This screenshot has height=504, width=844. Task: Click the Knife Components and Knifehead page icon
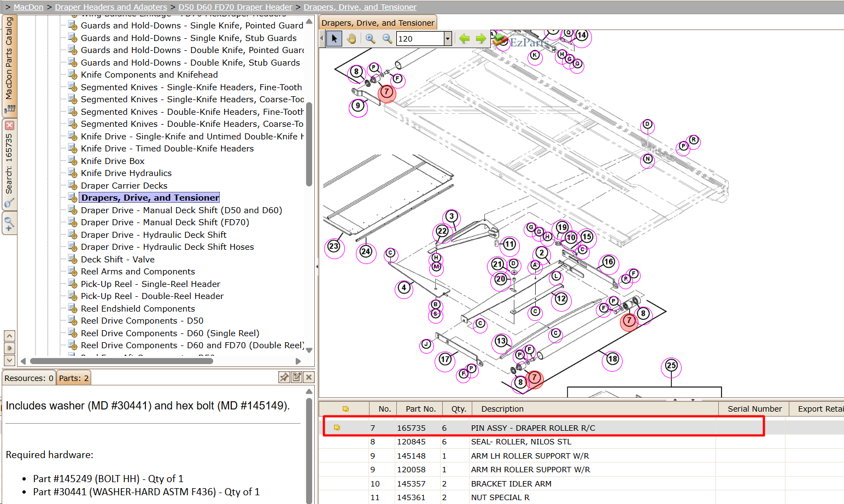click(x=72, y=74)
